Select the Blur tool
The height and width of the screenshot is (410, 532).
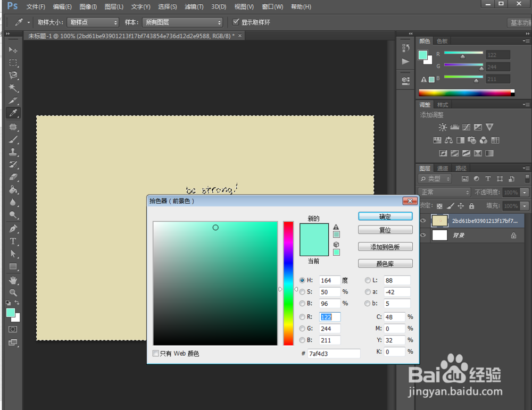(x=13, y=203)
